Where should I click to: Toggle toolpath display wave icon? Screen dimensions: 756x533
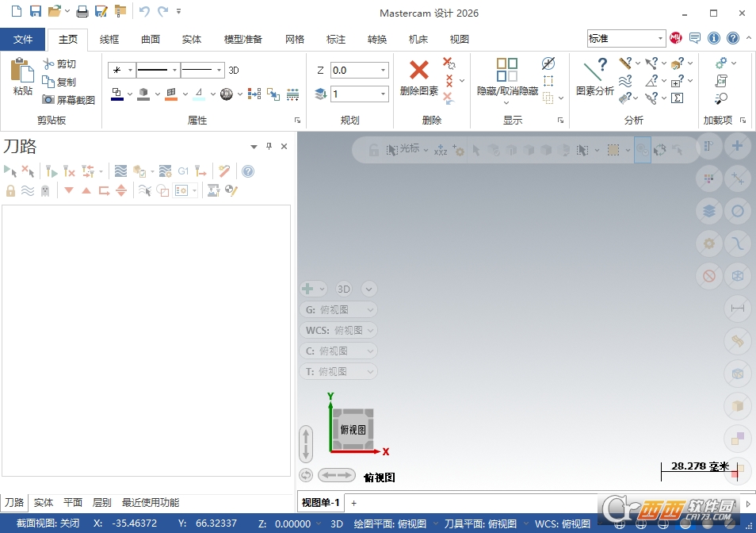coord(28,191)
